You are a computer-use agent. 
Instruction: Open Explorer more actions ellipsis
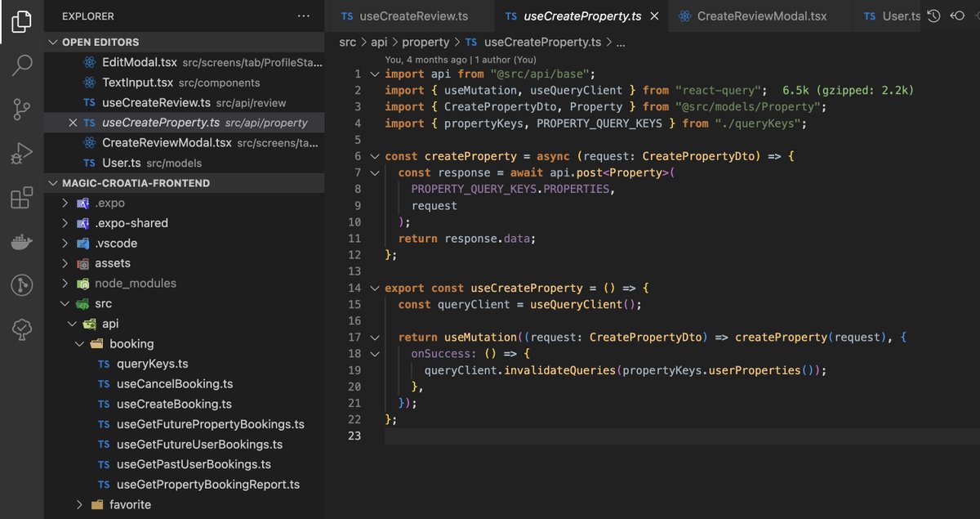tap(304, 16)
